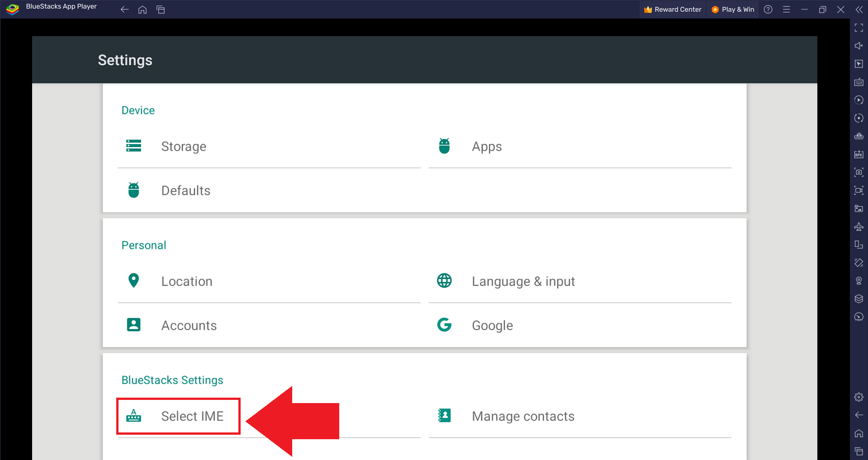Open Language & input settings
Viewport: 868px width, 460px height.
point(580,281)
